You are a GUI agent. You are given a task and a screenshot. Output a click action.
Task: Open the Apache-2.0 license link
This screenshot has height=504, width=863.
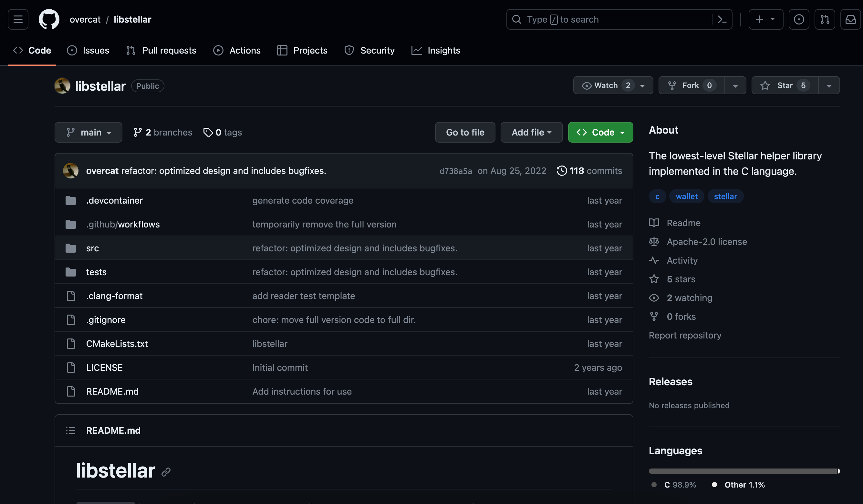pos(706,242)
